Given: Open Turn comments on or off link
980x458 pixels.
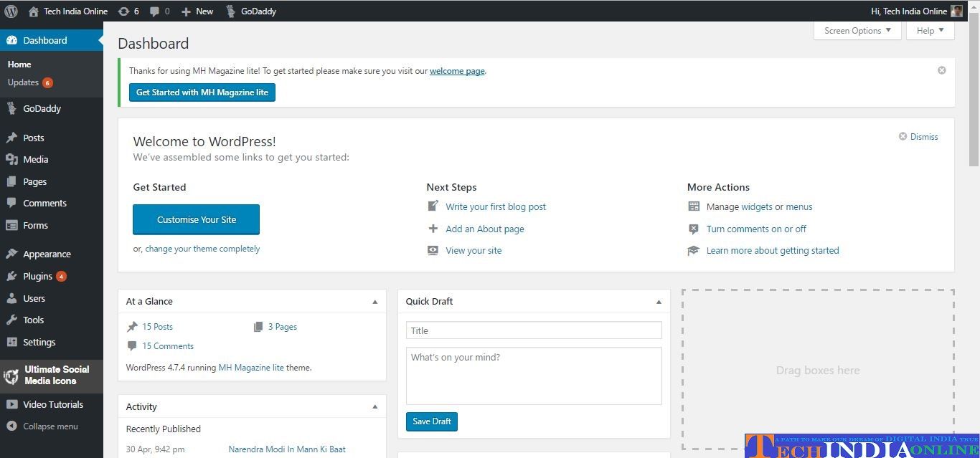Looking at the screenshot, I should pyautogui.click(x=756, y=229).
